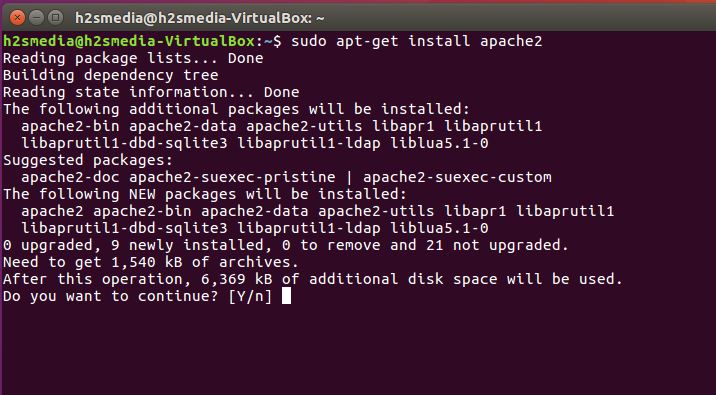Click the apache2-suexec-pristine package name
Viewport: 716px width, 395px height.
232,177
